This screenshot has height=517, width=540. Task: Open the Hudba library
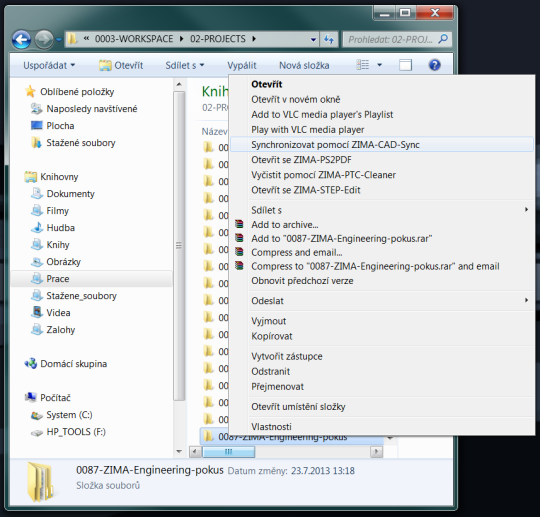[x=53, y=228]
